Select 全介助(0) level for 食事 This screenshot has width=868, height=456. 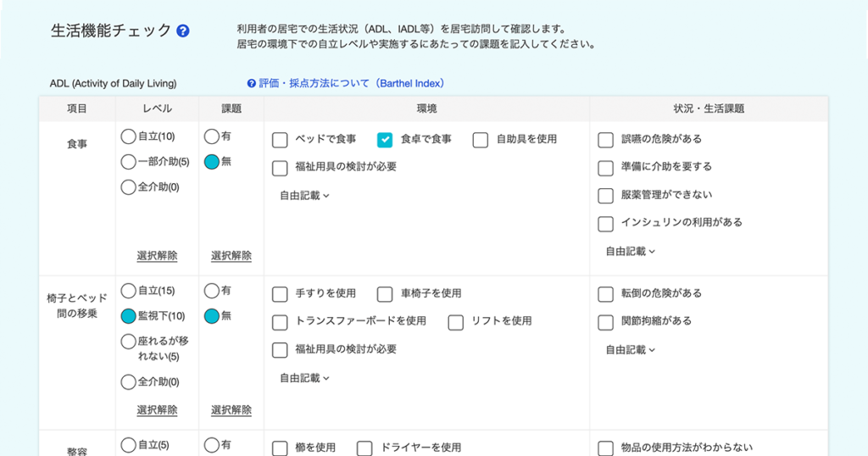pyautogui.click(x=128, y=187)
